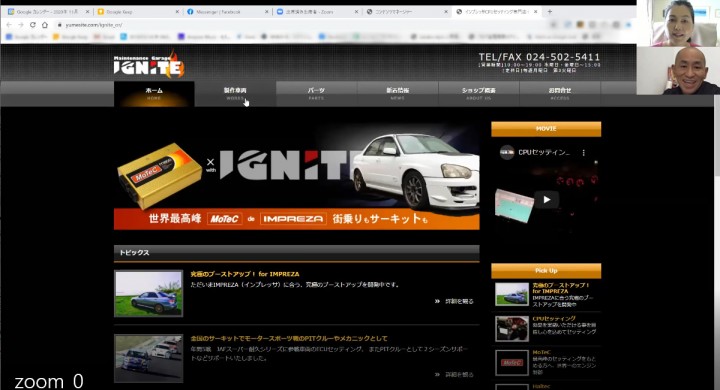The image size is (720, 390).
Task: Close the Messenger | Facebook tab
Action: coord(266,12)
